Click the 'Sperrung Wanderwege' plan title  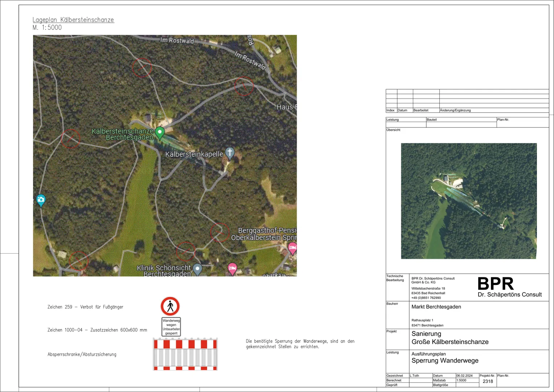coord(445,360)
